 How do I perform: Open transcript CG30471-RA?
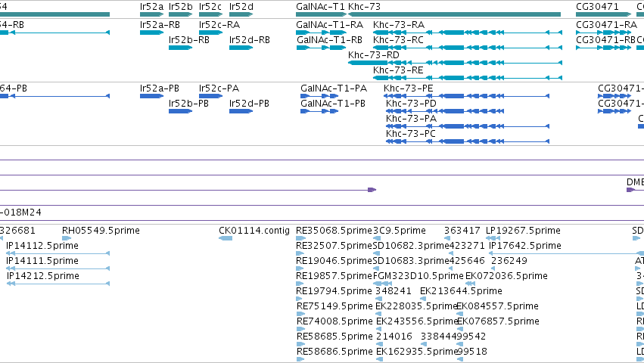[607, 25]
